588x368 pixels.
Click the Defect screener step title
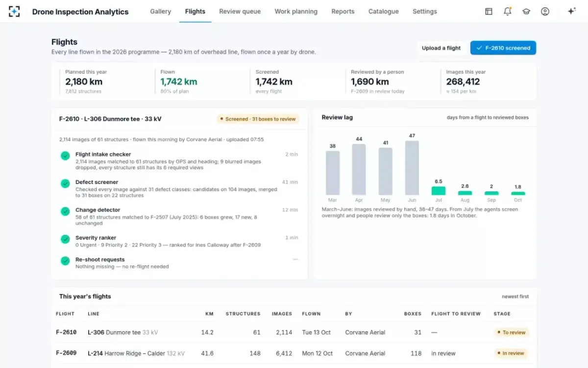tap(97, 182)
